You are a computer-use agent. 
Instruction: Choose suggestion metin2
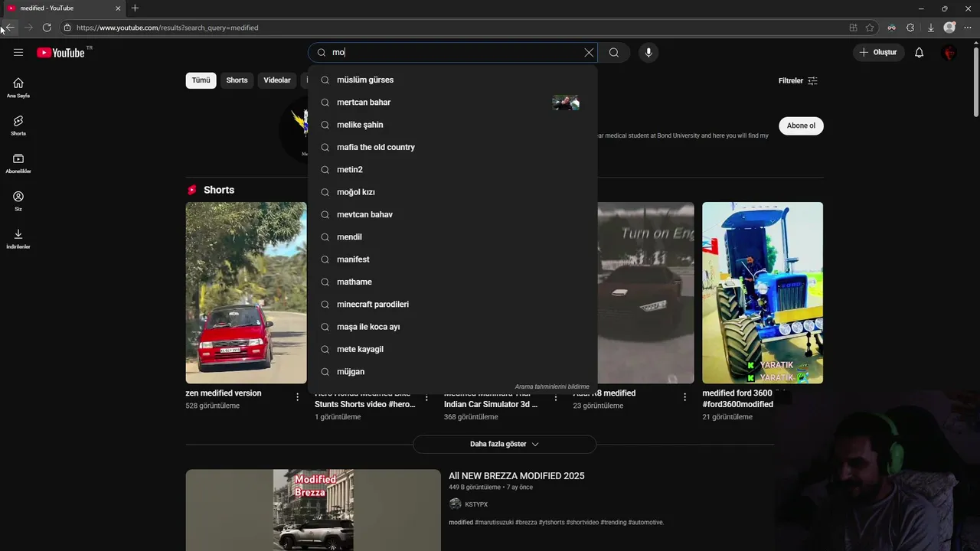[452, 170]
